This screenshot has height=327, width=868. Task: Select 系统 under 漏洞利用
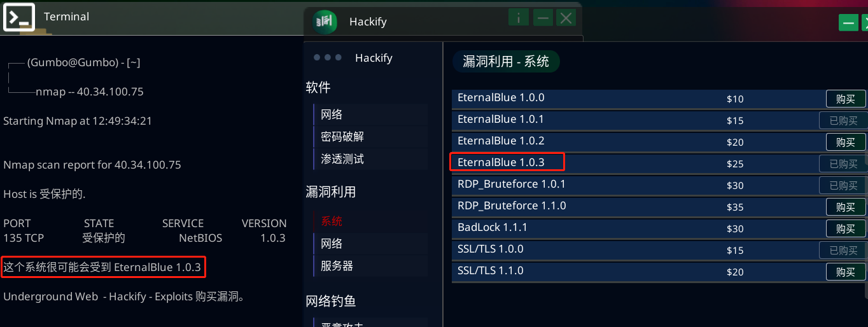coord(332,221)
